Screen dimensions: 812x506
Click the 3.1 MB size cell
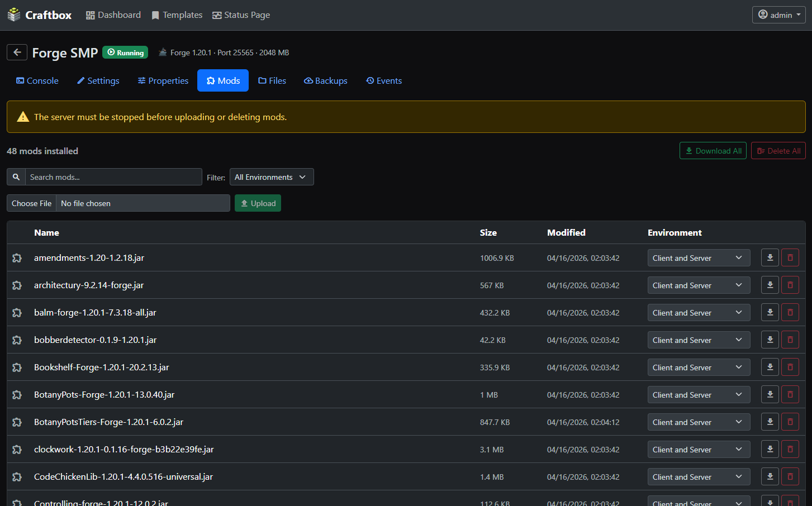[492, 450]
